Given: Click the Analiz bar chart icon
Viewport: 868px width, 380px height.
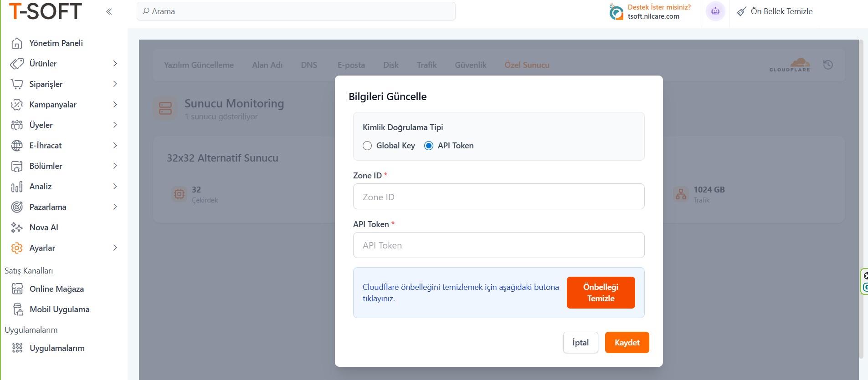Looking at the screenshot, I should click(x=17, y=187).
